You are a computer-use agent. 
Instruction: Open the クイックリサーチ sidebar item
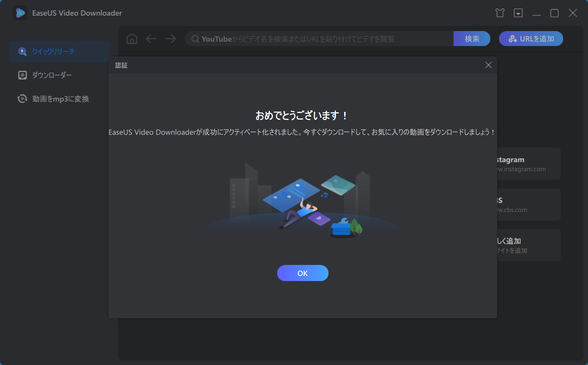pyautogui.click(x=59, y=51)
